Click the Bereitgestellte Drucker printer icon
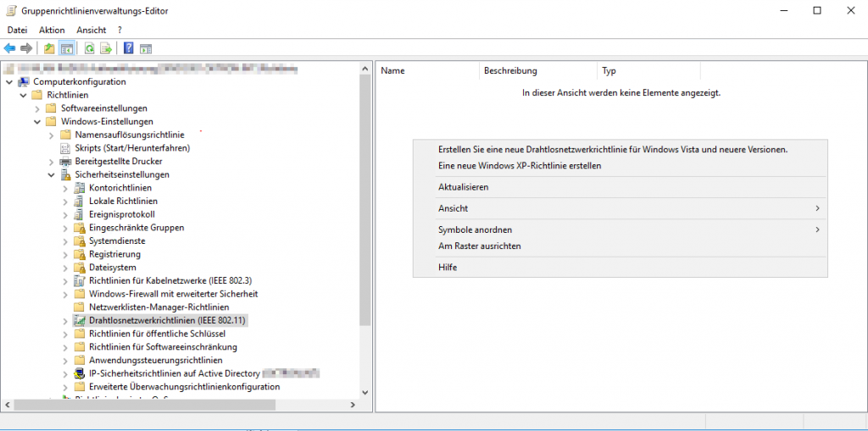 tap(66, 161)
